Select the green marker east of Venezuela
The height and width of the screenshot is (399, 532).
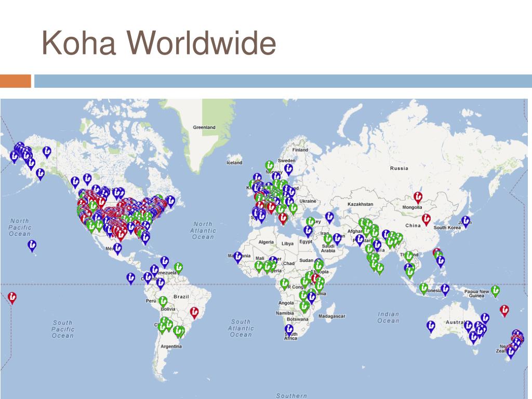click(x=179, y=268)
